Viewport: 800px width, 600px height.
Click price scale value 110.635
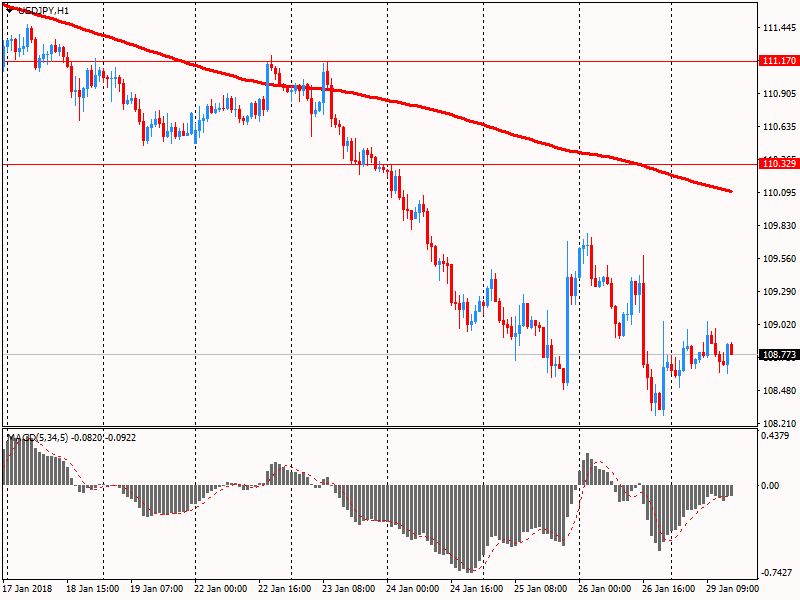(779, 127)
